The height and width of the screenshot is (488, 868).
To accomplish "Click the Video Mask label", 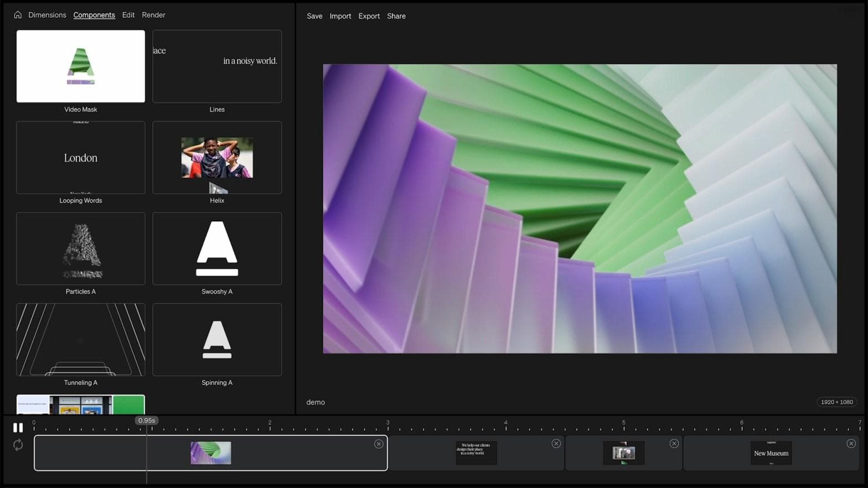I will 81,110.
